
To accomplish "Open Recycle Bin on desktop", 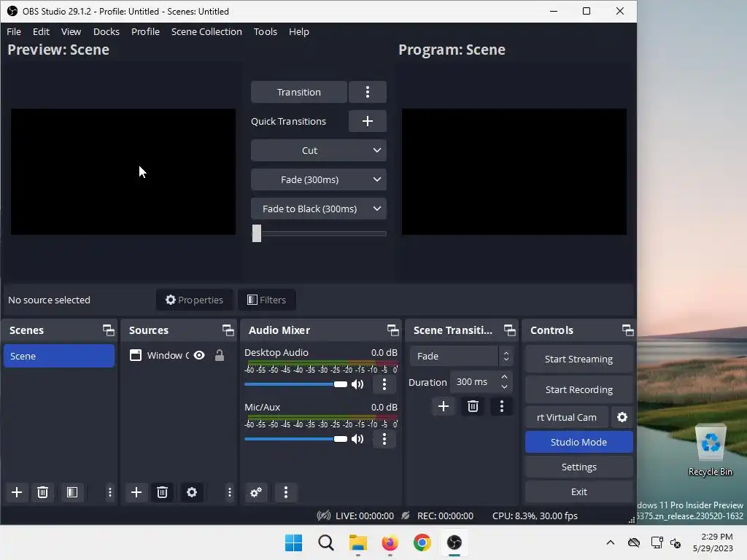I will 711,451.
